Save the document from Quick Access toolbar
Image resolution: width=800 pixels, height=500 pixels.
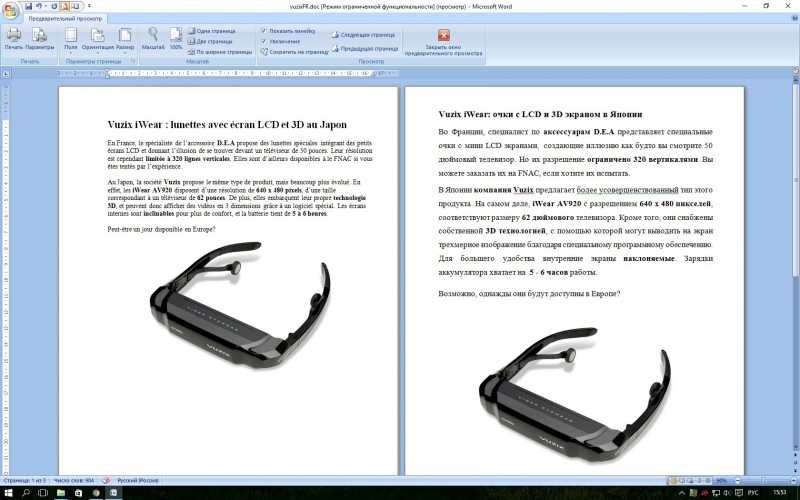click(x=29, y=6)
